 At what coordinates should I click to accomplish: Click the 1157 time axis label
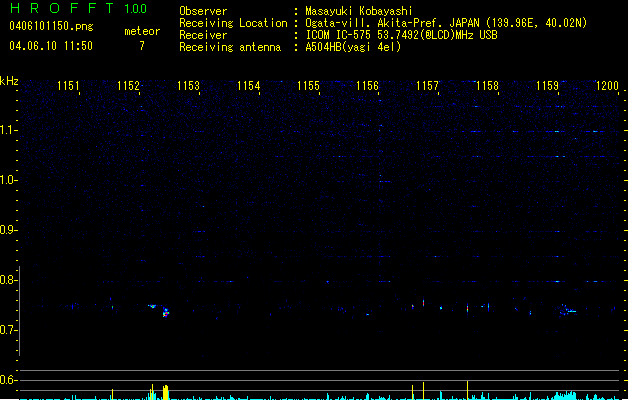tap(428, 86)
